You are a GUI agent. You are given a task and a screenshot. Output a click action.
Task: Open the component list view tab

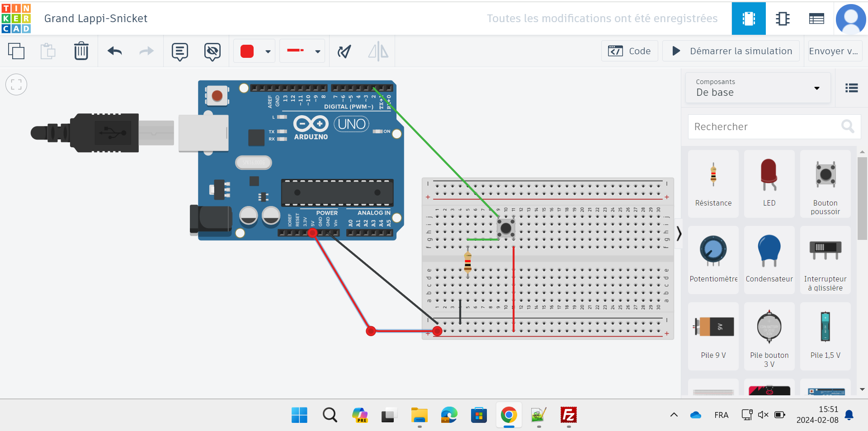tap(816, 19)
